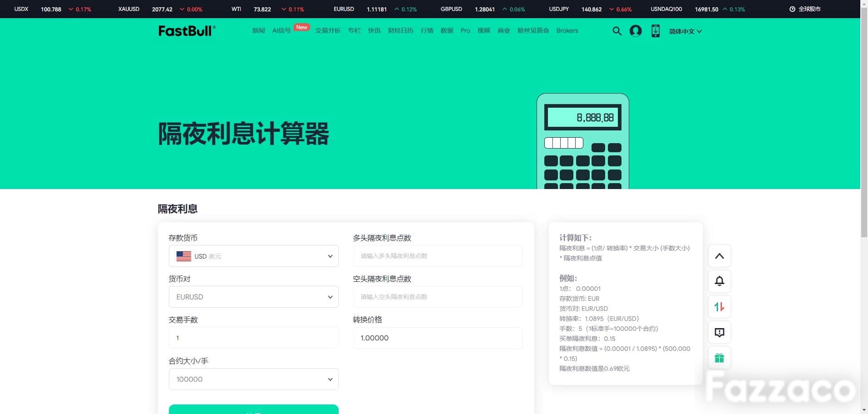Click the 交易手数 input field
This screenshot has height=414, width=868.
(x=254, y=338)
